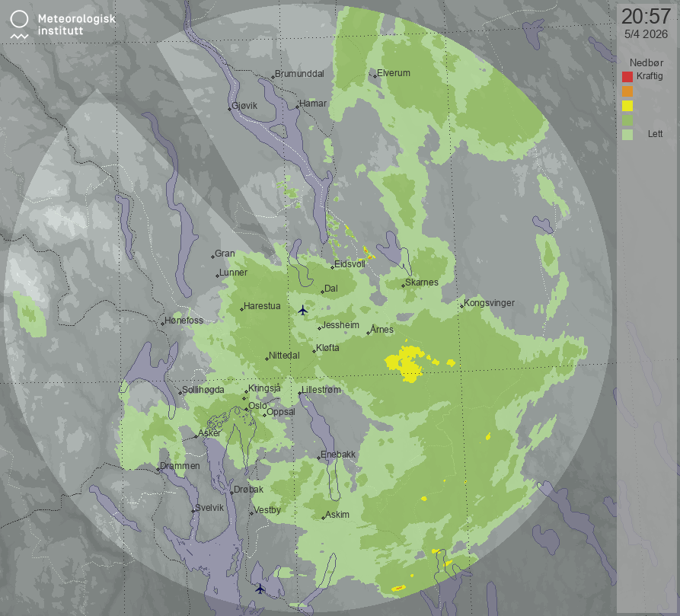Click the 5/4 2026 date label
Image resolution: width=680 pixels, height=616 pixels.
(x=646, y=34)
